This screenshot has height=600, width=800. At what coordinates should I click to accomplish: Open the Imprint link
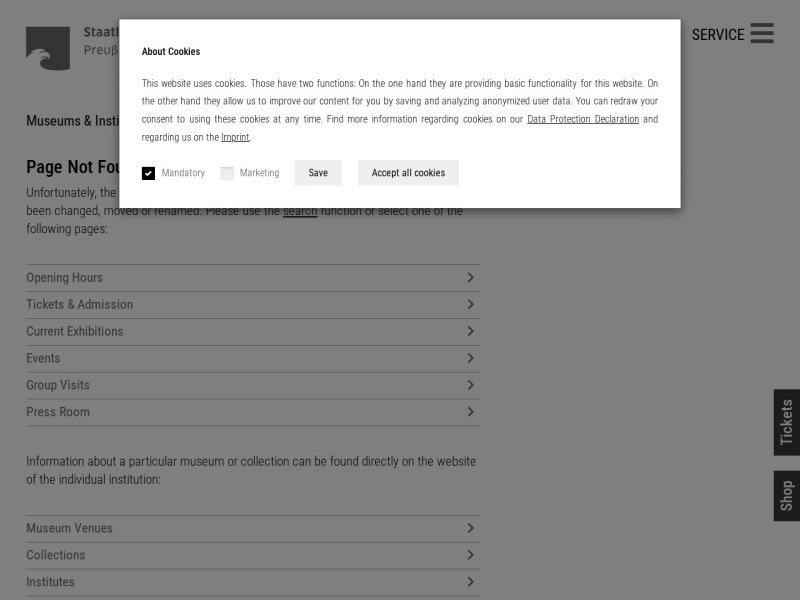235,137
